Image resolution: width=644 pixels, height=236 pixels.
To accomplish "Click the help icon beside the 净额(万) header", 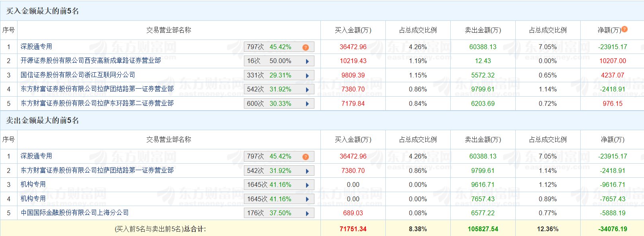I will coord(624,29).
